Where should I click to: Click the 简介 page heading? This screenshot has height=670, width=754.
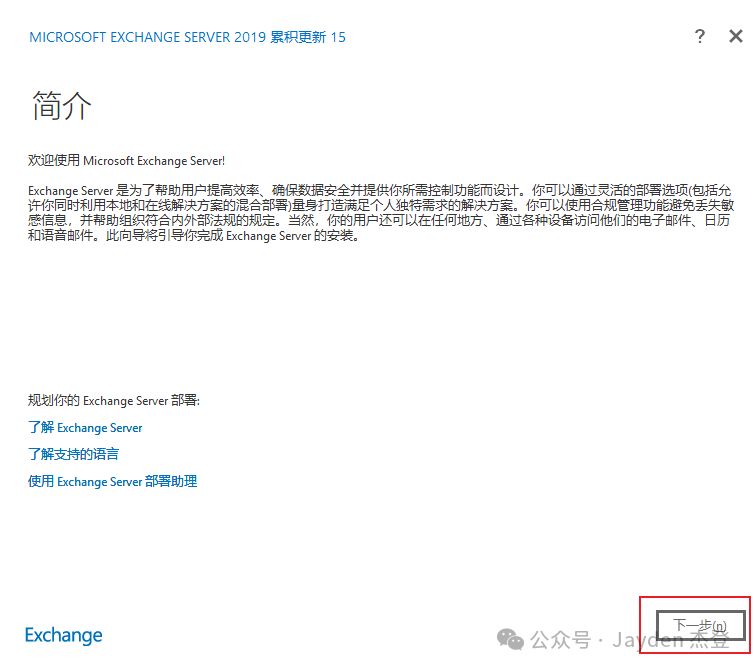click(x=62, y=107)
